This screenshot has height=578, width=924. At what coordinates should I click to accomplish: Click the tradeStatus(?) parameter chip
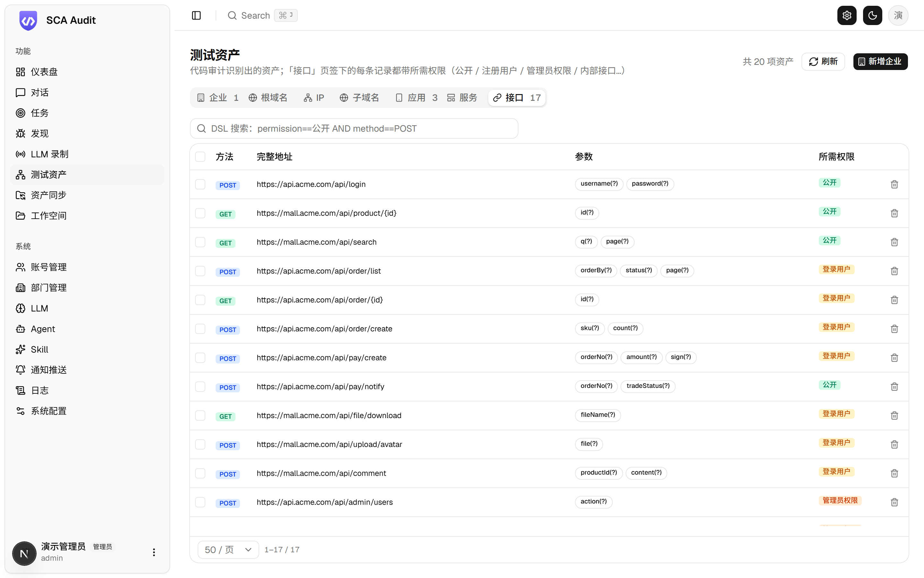(x=648, y=386)
